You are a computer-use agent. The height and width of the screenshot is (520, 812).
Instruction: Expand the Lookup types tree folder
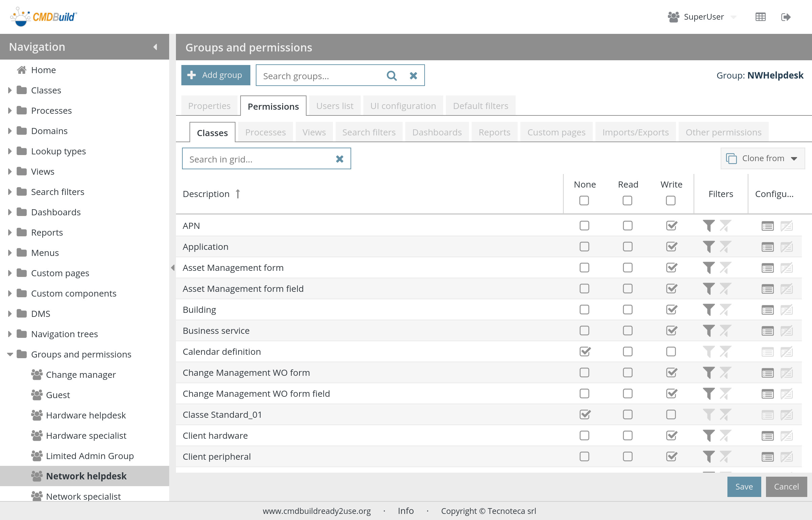[10, 151]
